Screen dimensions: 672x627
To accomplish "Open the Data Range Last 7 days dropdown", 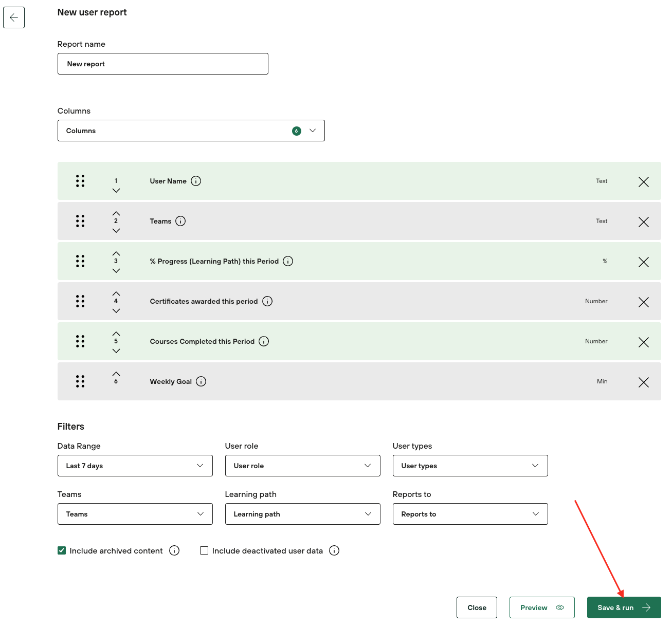I will point(135,466).
